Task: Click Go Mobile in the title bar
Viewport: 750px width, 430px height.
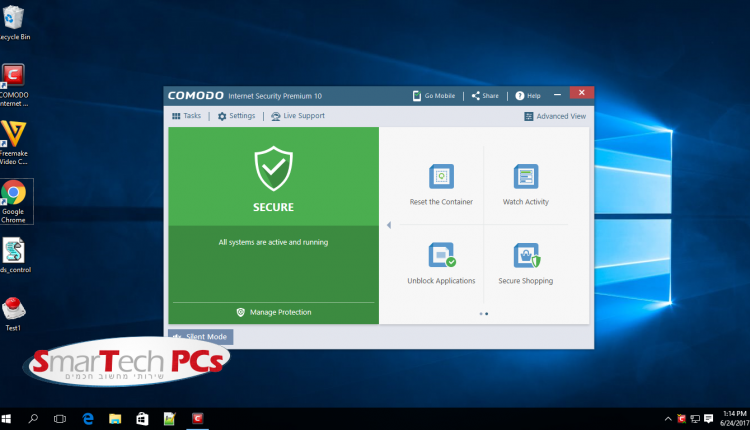Action: point(434,96)
